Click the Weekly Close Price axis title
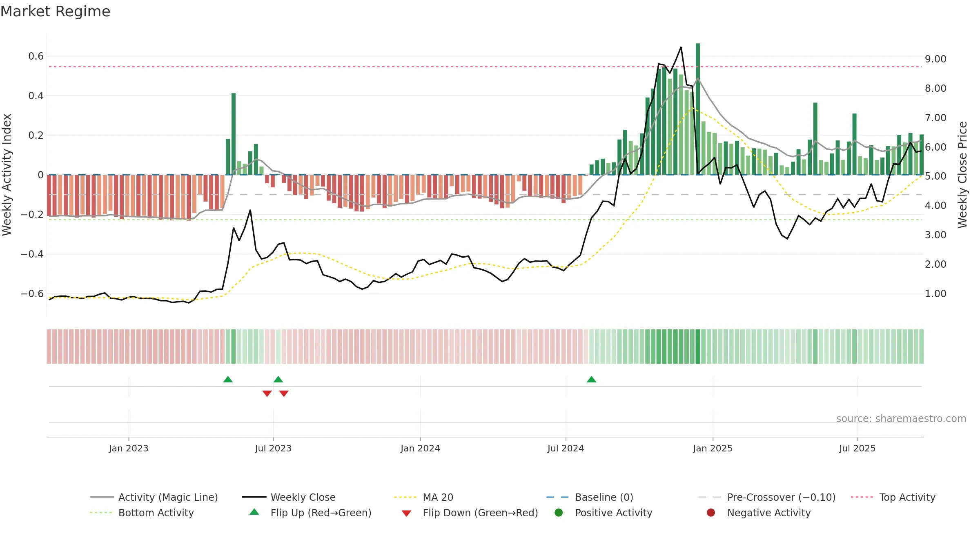 click(962, 175)
